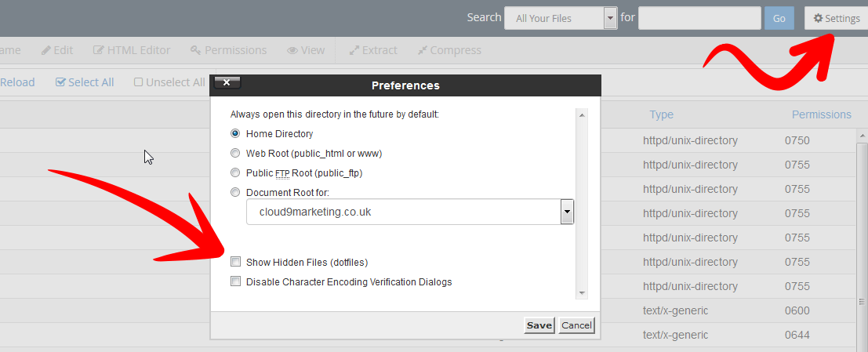Click the Unselect All toolbar item
The image size is (868, 352).
click(169, 82)
